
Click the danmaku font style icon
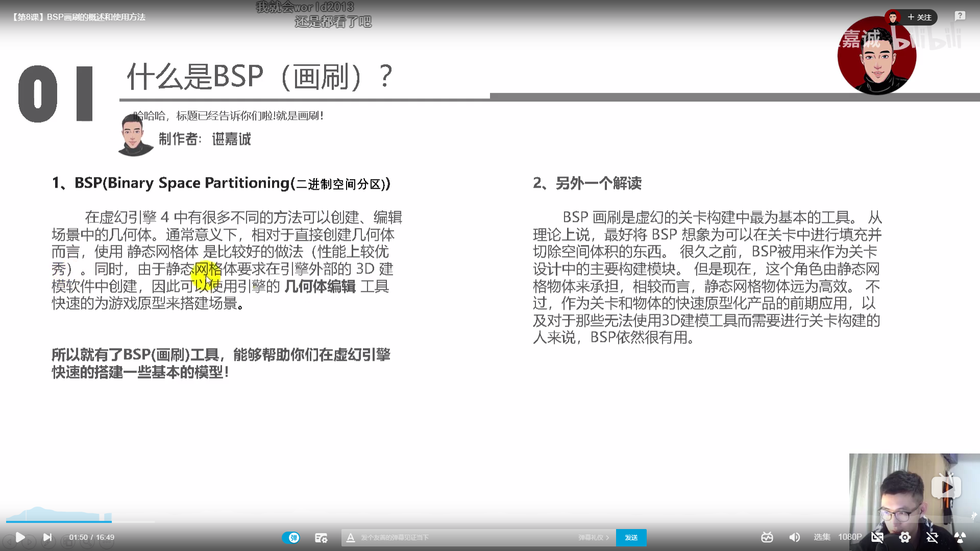[350, 537]
